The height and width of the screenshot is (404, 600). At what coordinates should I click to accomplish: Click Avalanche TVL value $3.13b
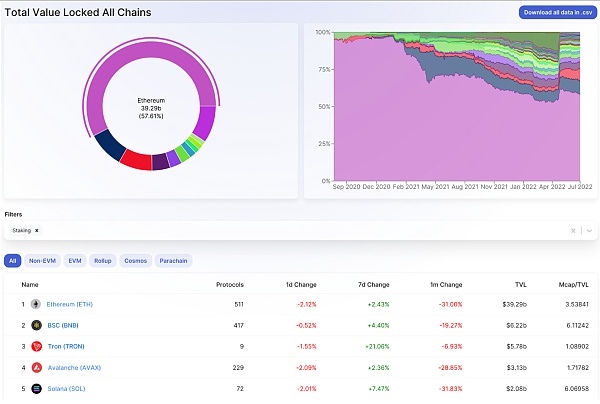click(517, 368)
